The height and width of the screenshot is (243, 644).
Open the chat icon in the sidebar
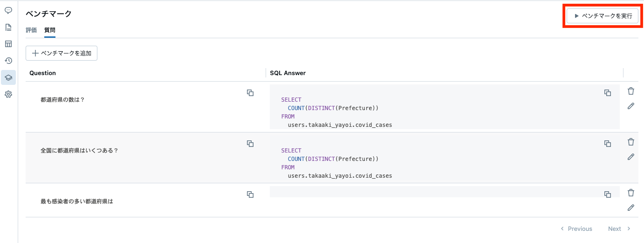(8, 10)
